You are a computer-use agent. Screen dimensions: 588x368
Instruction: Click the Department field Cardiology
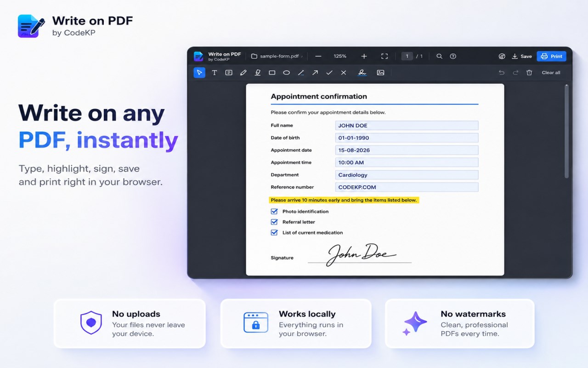pos(407,175)
